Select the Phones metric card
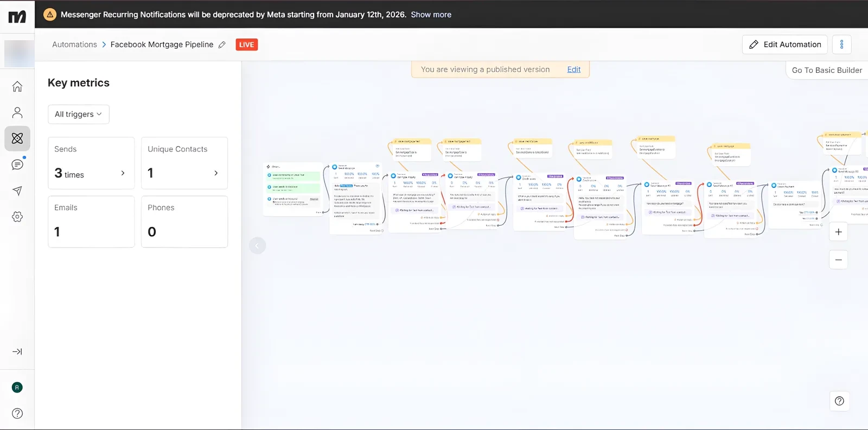The width and height of the screenshot is (868, 430). pos(184,222)
